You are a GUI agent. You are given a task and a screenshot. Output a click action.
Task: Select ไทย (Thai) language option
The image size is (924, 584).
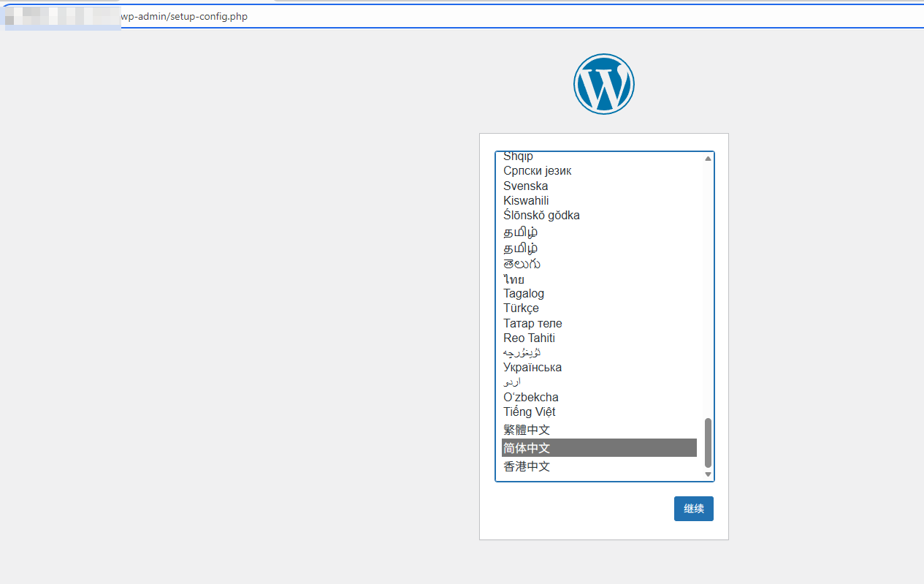tap(599, 279)
